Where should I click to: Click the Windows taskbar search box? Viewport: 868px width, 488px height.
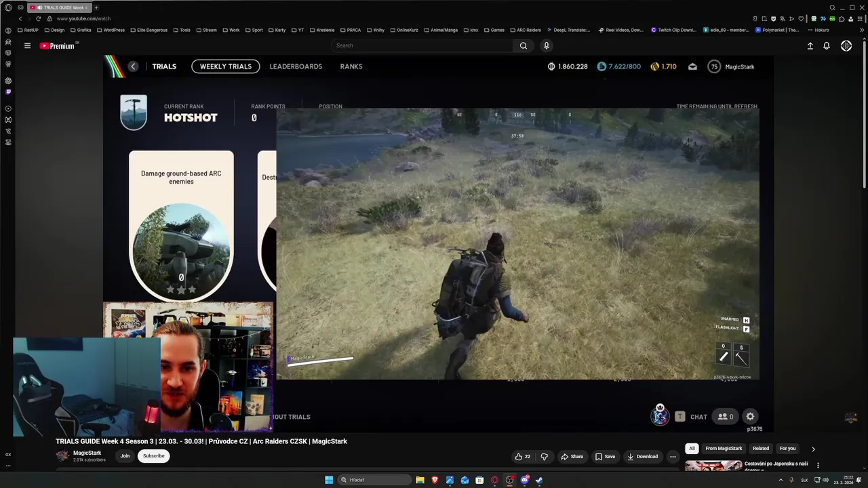[375, 480]
